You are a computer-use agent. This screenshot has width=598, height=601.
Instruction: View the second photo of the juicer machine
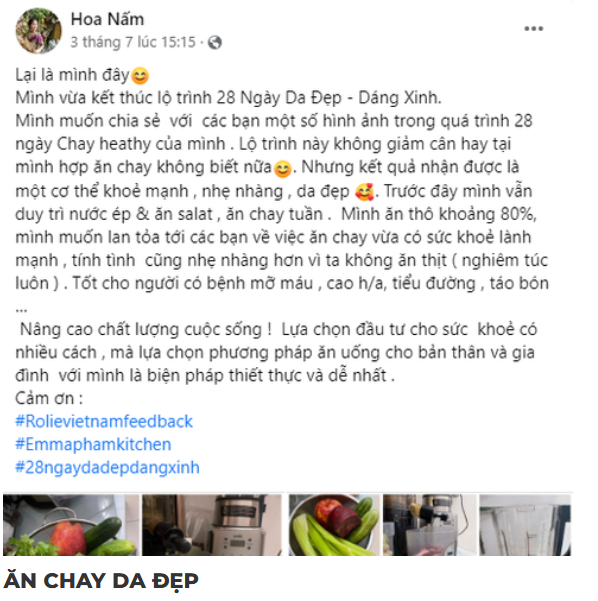coord(212,525)
